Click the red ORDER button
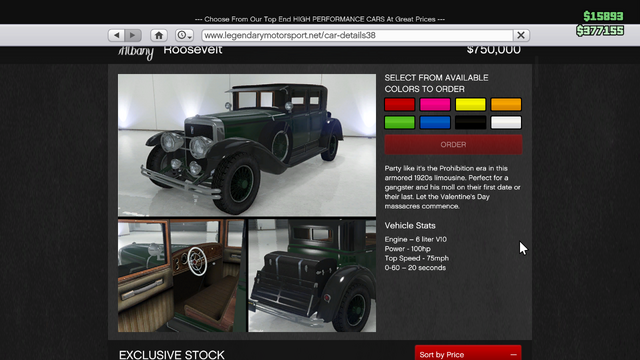 tap(453, 144)
